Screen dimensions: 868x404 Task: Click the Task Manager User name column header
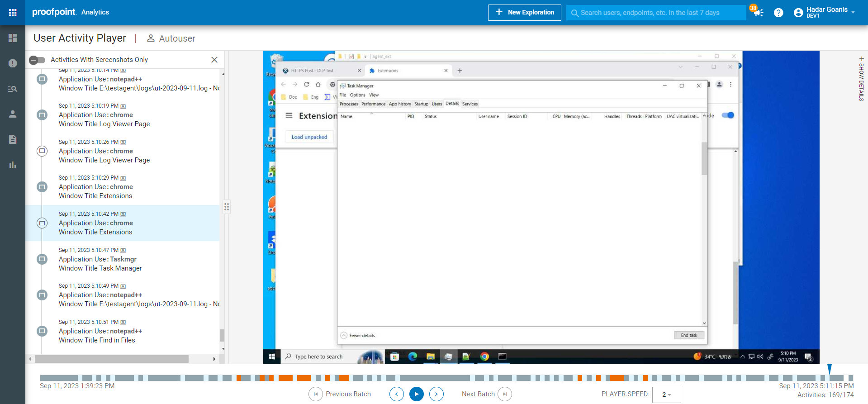(x=489, y=117)
